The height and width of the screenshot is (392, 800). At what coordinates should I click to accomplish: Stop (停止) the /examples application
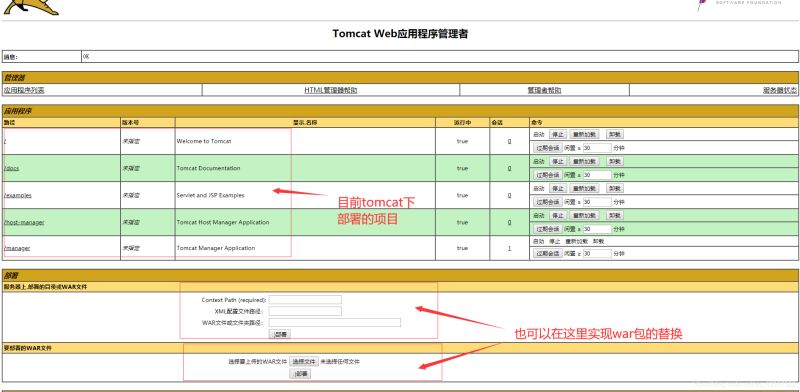click(x=557, y=188)
